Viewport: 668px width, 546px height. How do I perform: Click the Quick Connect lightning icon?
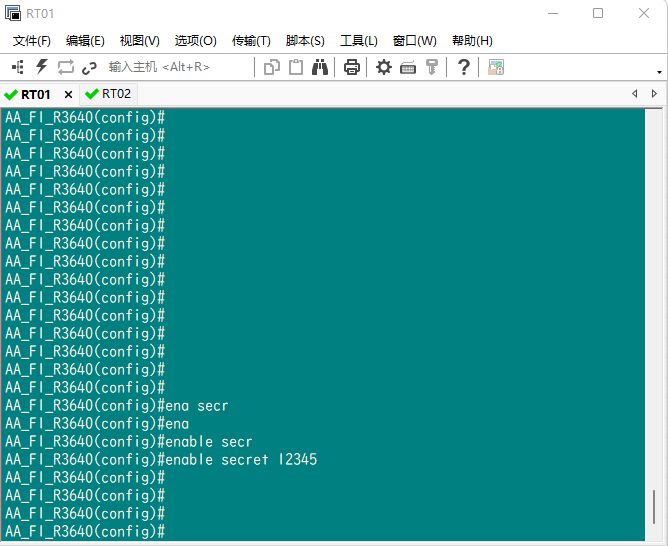[41, 67]
